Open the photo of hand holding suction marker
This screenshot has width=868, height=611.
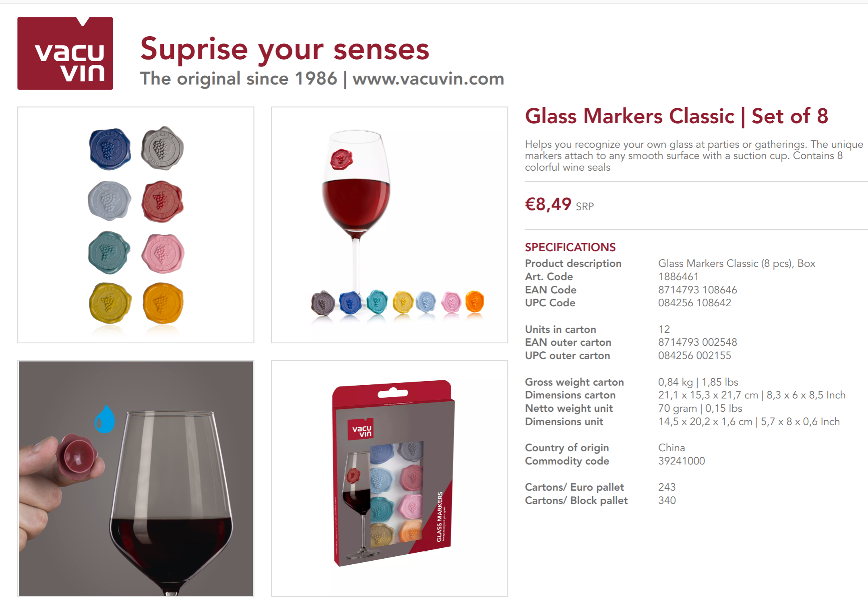136,478
